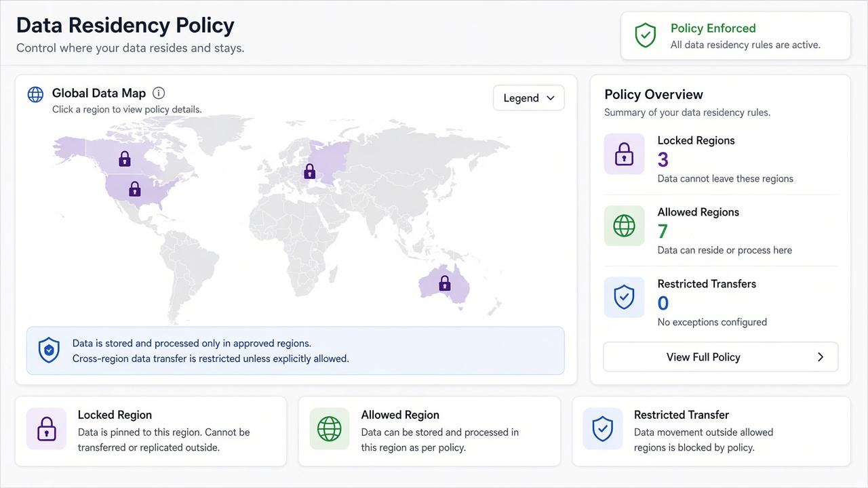Open the Legend dropdown
The height and width of the screenshot is (488, 868).
[x=529, y=98]
